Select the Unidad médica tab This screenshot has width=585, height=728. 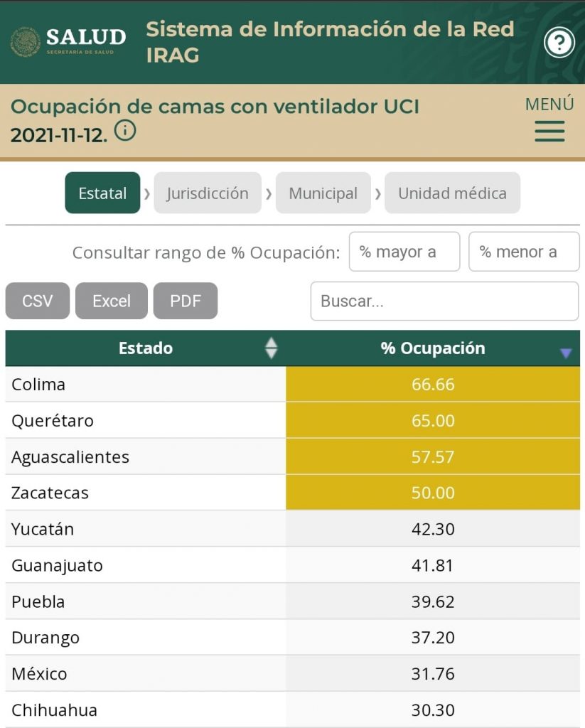453,193
